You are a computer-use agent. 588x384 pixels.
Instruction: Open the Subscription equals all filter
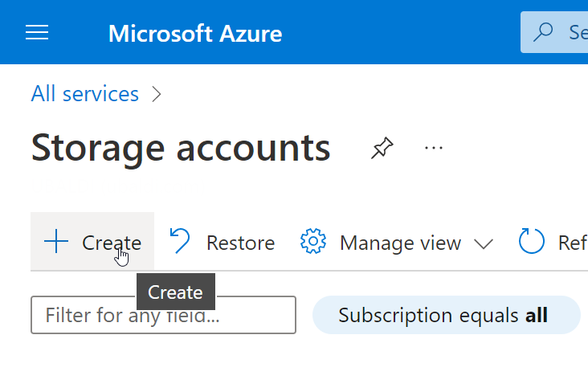point(447,315)
